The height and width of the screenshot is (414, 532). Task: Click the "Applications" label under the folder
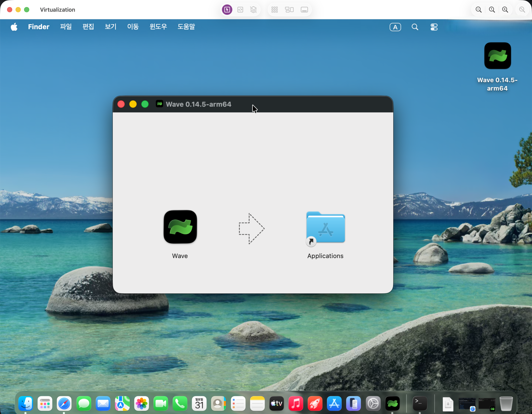(x=325, y=256)
